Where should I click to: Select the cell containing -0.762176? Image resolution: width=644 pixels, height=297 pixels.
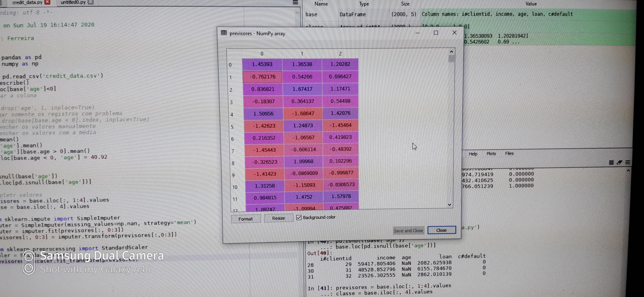point(262,77)
